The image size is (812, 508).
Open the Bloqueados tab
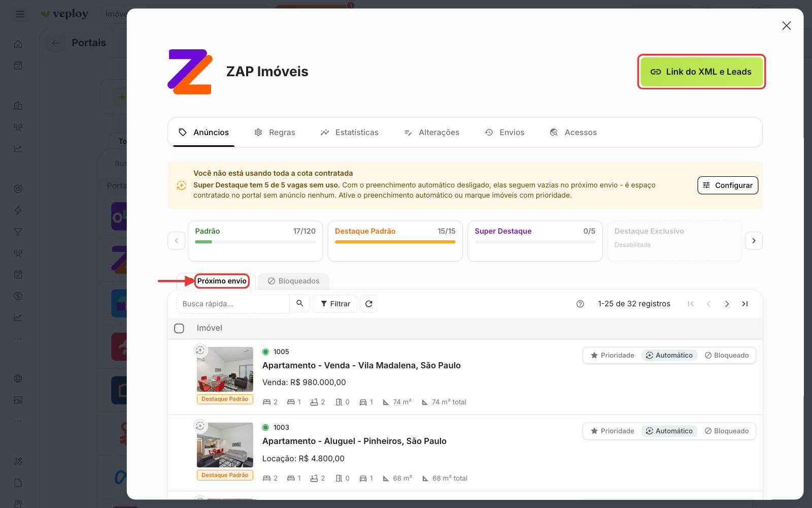click(293, 281)
